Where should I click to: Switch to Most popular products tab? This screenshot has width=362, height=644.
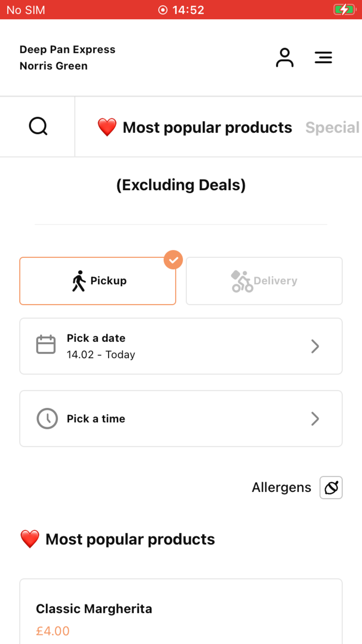pos(194,127)
